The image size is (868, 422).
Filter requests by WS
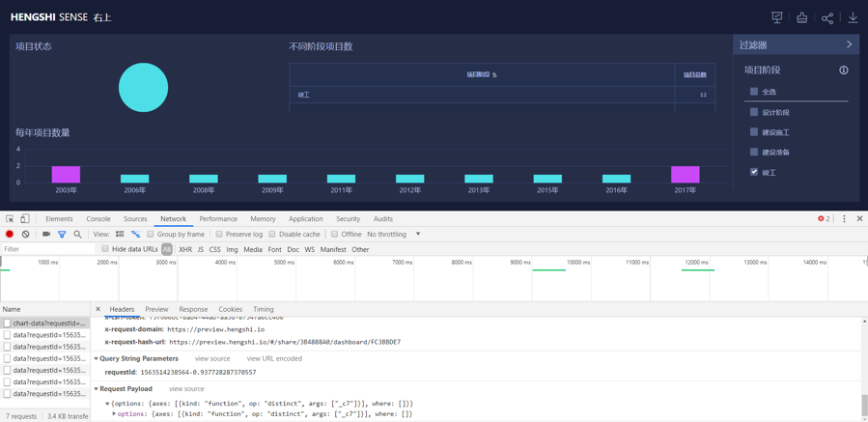pos(309,249)
